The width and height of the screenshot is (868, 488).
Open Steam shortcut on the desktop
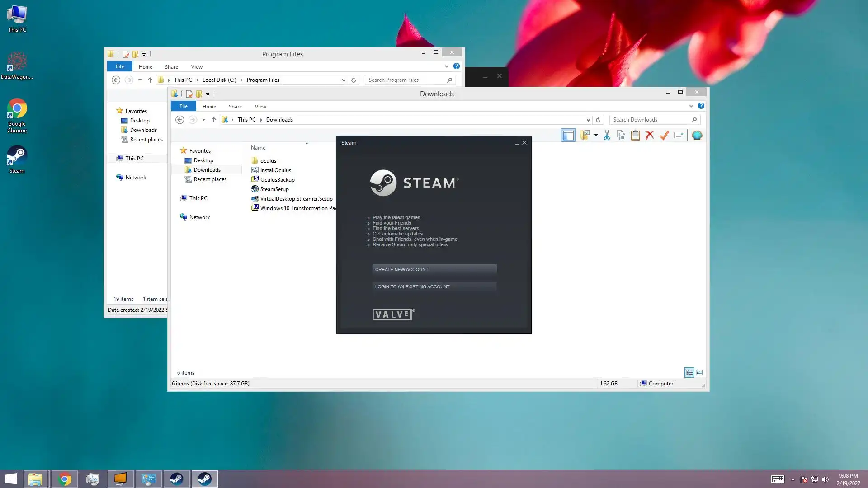[x=17, y=159]
